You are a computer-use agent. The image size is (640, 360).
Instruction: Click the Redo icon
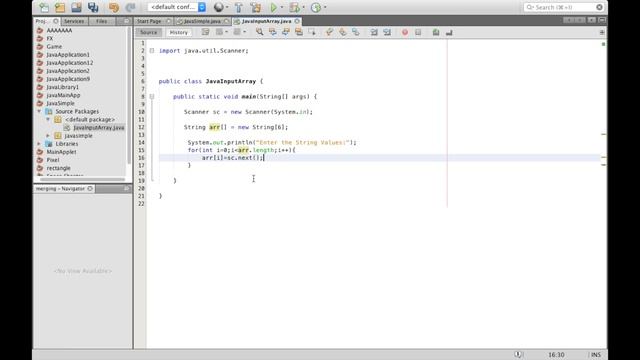[x=130, y=7]
